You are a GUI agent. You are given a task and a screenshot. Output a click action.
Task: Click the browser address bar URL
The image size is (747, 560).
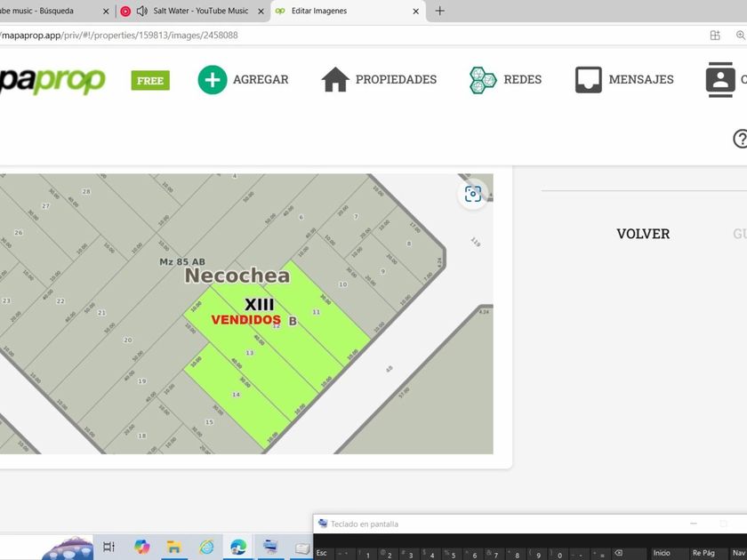[x=119, y=36]
